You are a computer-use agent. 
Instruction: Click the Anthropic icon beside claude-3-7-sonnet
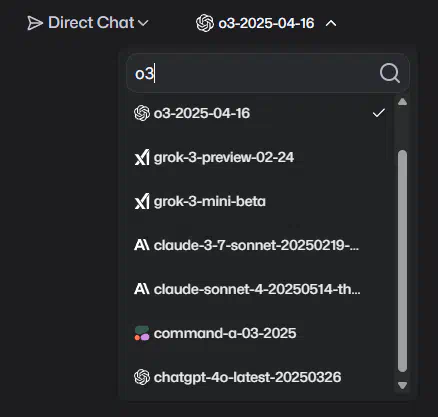(142, 245)
